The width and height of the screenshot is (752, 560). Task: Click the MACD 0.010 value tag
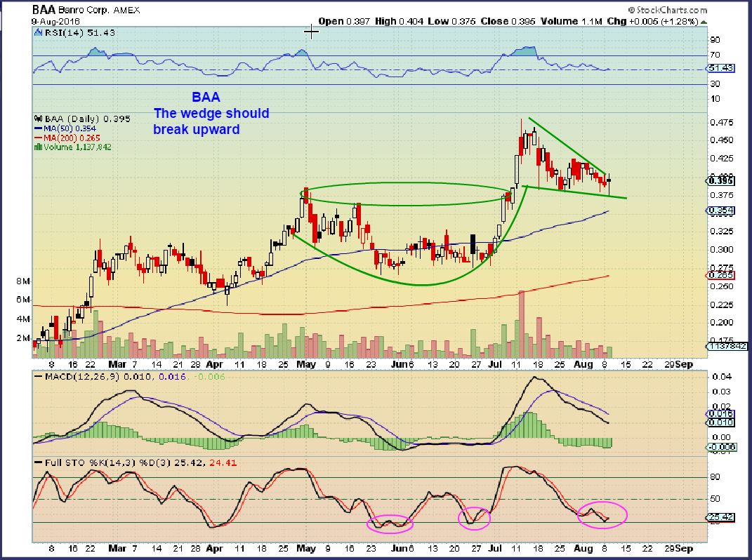[x=721, y=422]
